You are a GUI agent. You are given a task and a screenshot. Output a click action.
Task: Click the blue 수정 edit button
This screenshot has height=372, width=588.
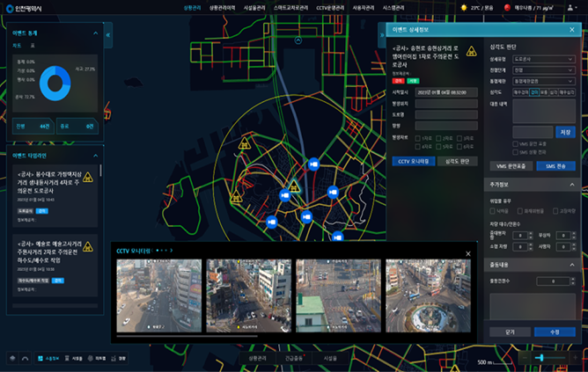point(555,332)
